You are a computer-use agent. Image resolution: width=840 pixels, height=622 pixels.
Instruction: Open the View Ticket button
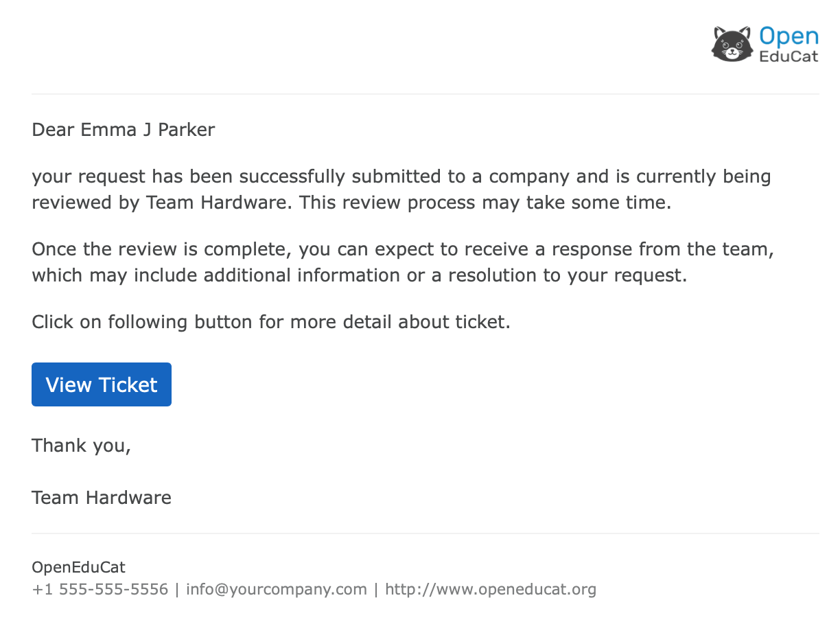point(102,384)
